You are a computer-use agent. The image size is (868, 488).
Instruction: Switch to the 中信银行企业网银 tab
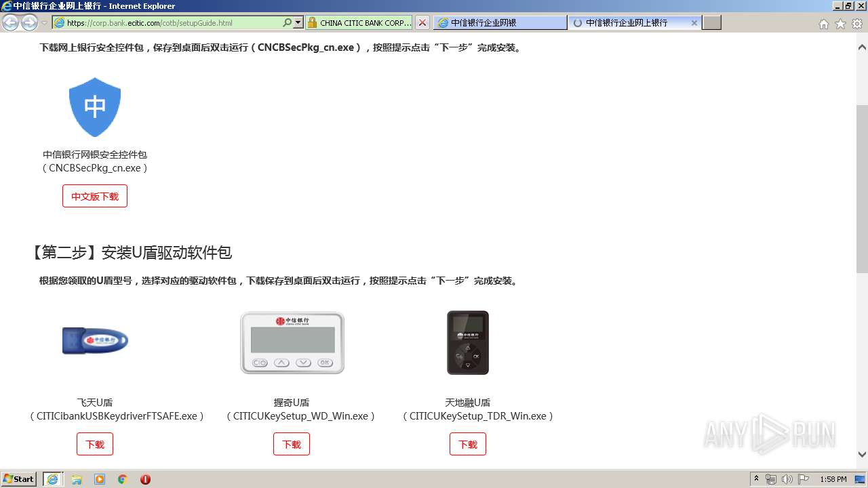pyautogui.click(x=500, y=22)
